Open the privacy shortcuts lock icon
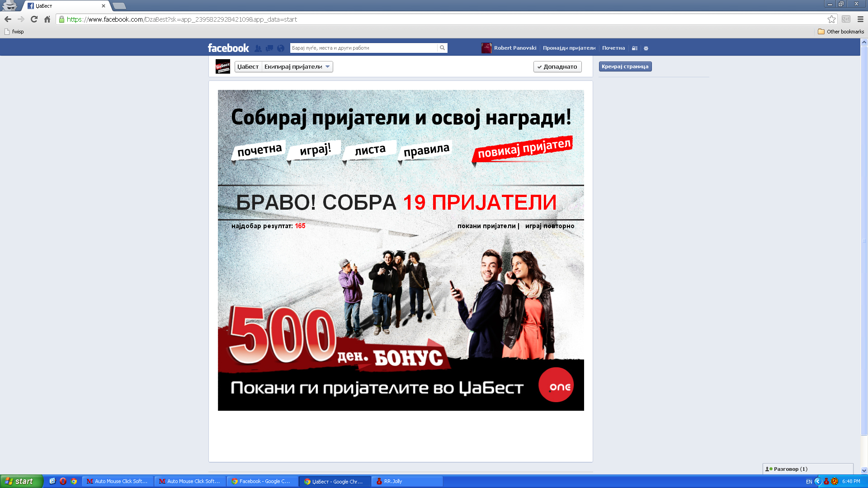 [x=635, y=48]
